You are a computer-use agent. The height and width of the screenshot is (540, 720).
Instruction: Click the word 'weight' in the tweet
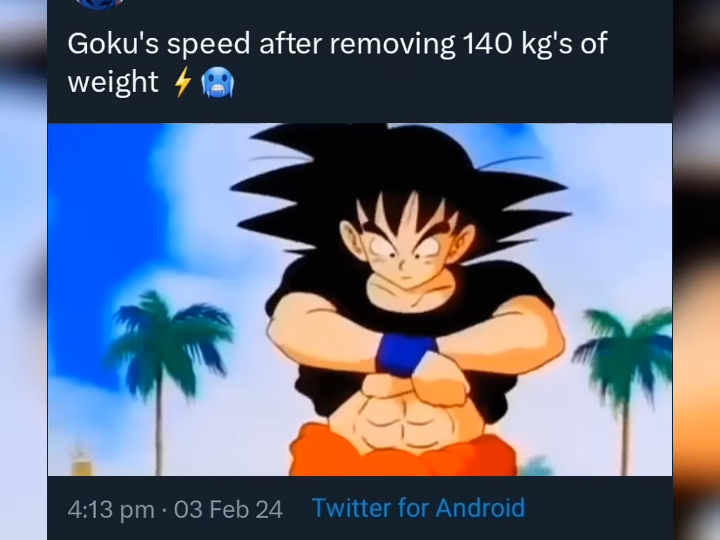click(x=113, y=83)
